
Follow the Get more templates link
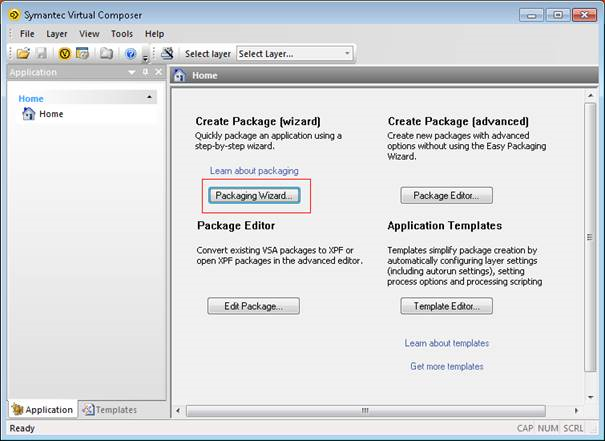pos(446,366)
